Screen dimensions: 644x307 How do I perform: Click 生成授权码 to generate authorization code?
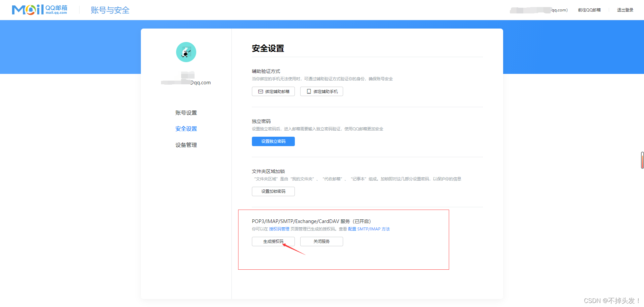(x=273, y=241)
